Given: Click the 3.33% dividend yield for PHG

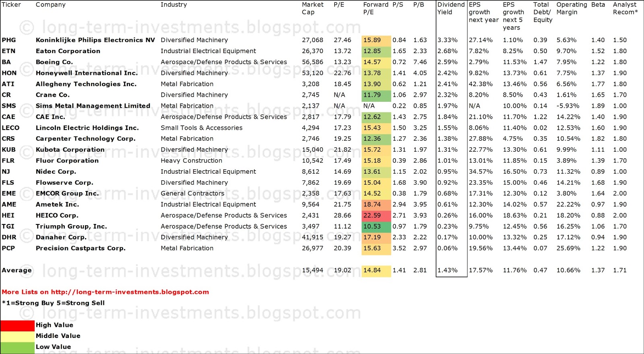Looking at the screenshot, I should pos(447,40).
